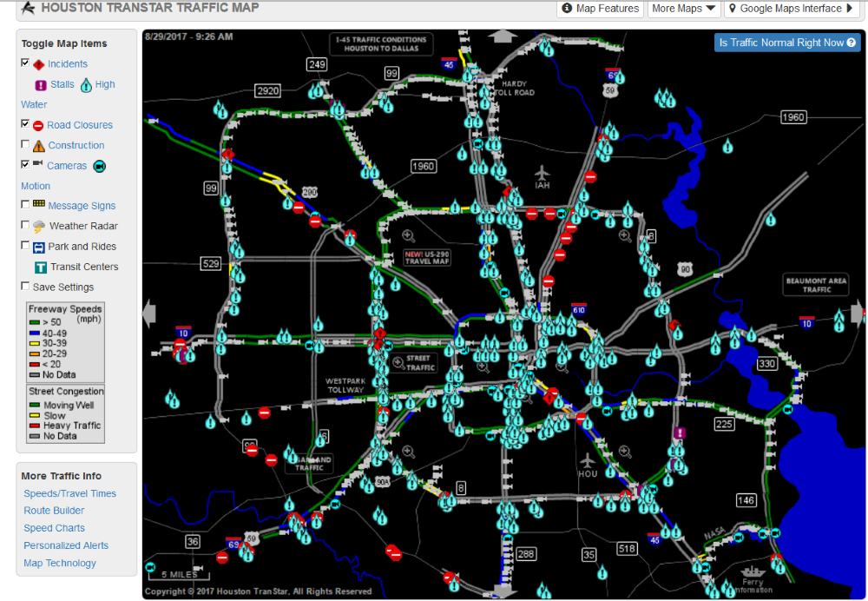Open Speed Charts link
The height and width of the screenshot is (601, 868).
tap(54, 528)
